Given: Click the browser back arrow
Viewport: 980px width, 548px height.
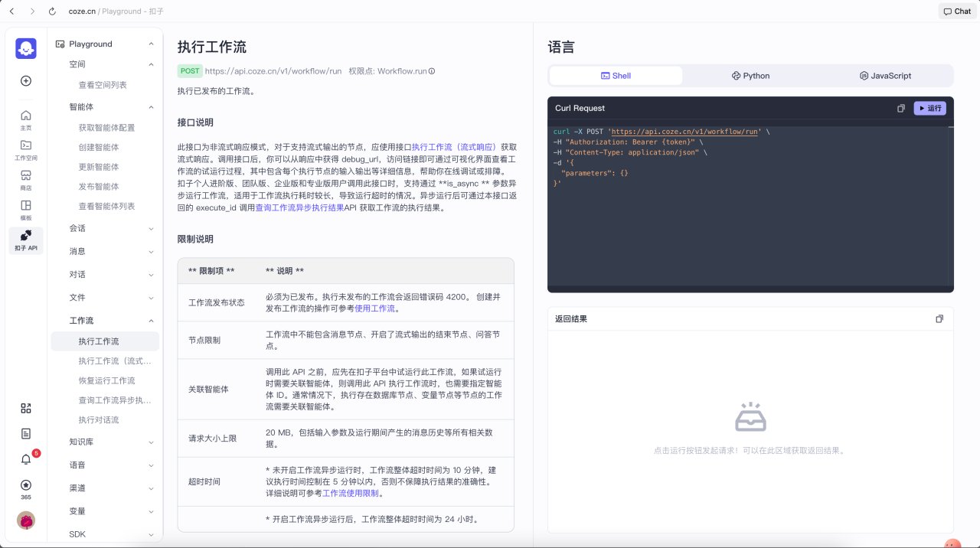Looking at the screenshot, I should (11, 11).
